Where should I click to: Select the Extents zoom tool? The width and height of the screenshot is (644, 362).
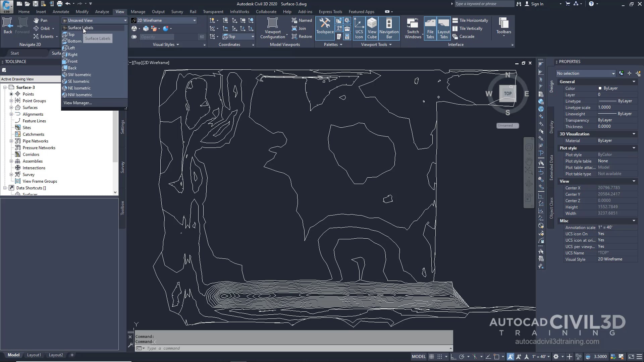pyautogui.click(x=47, y=37)
